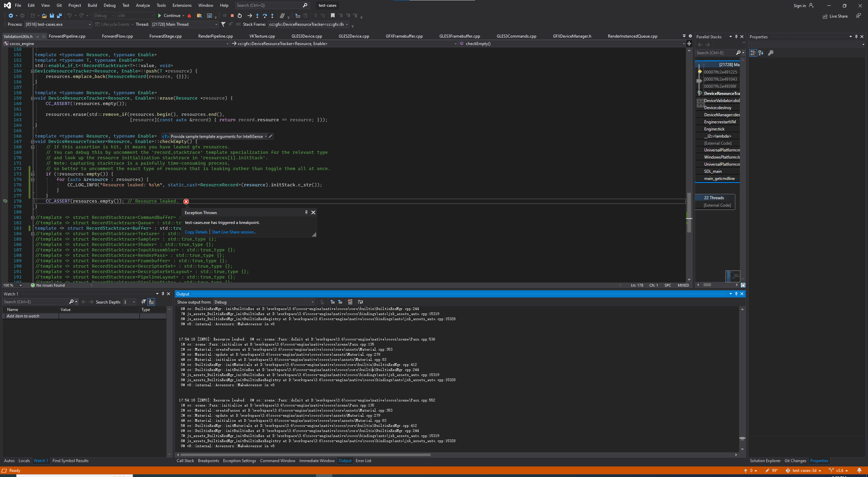868x477 pixels.
Task: Click the Step Into arrow icon
Action: [257, 16]
